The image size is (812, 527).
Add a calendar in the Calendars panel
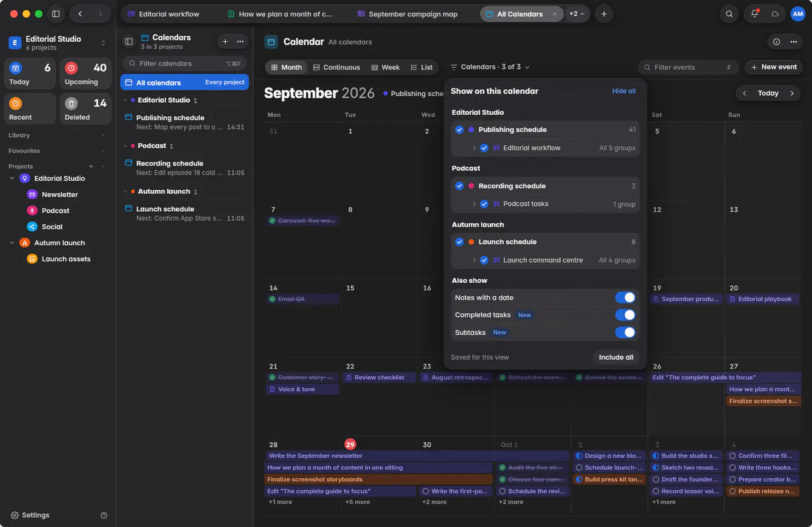click(x=225, y=42)
